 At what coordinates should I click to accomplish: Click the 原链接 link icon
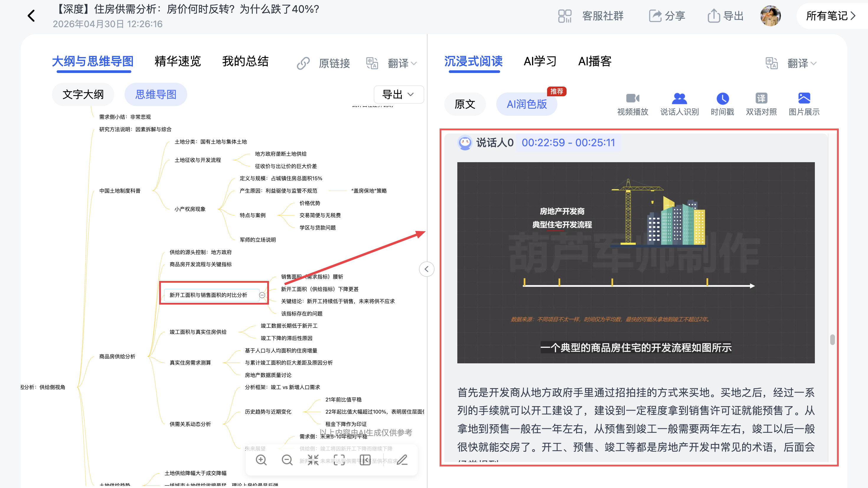click(x=303, y=64)
